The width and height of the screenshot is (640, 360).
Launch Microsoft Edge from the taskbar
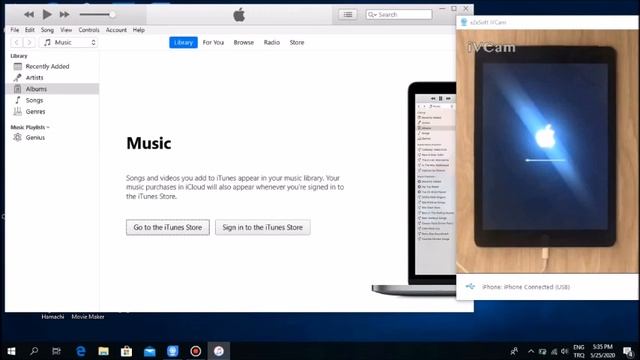tap(81, 351)
